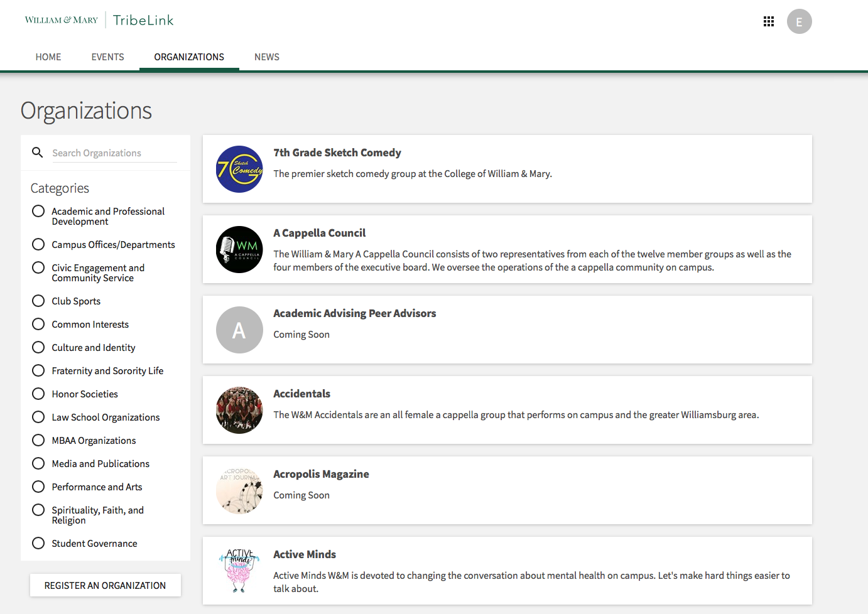Click Register an Organization button

pos(105,585)
